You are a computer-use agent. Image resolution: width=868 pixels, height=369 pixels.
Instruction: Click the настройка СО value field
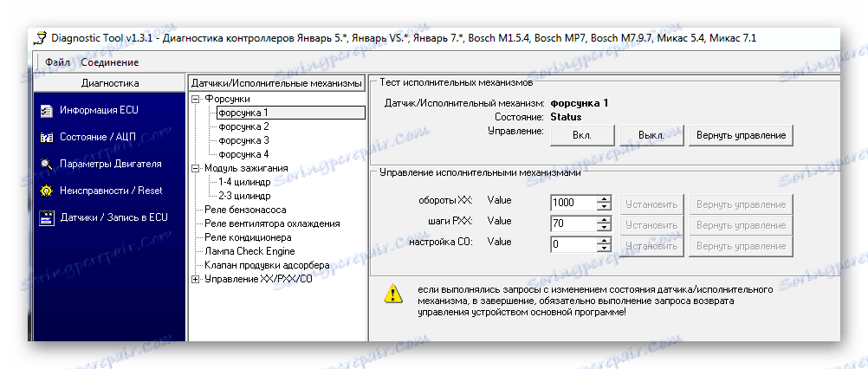573,244
